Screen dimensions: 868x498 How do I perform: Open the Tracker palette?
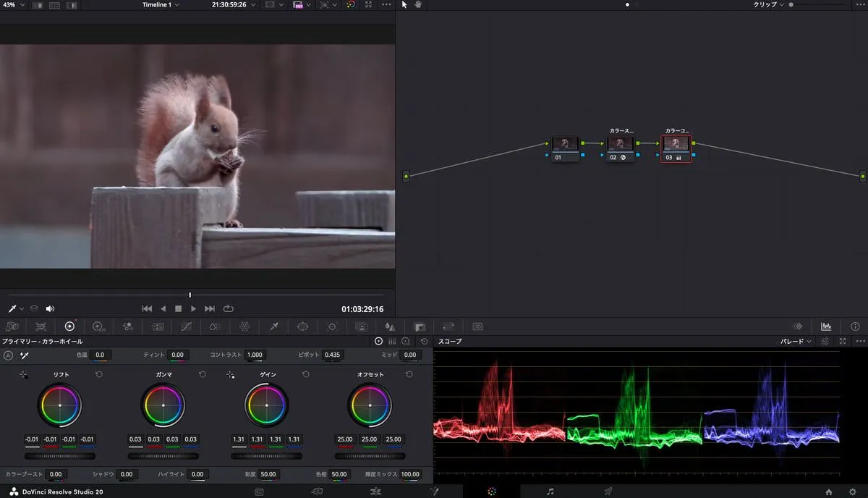[332, 326]
